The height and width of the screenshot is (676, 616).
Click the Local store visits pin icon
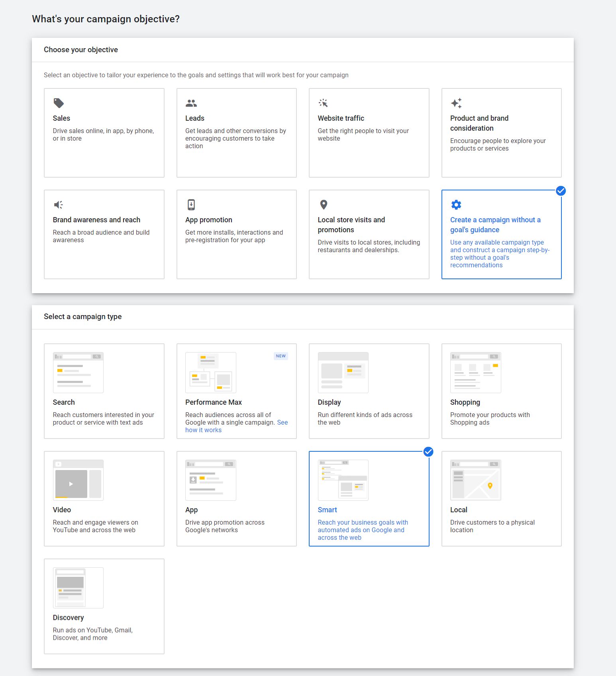[324, 205]
